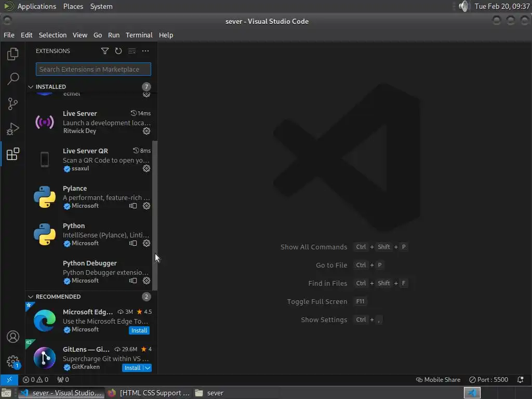Click the volume speaker icon in panel
The height and width of the screenshot is (399, 532).
tap(463, 6)
